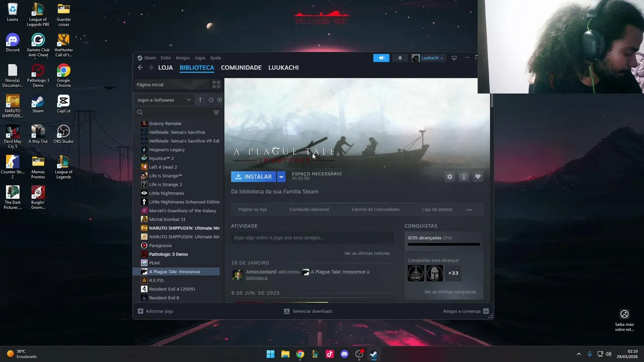Image resolution: width=644 pixels, height=362 pixels.
Task: Click the Add a game plus icon
Action: pos(140,311)
